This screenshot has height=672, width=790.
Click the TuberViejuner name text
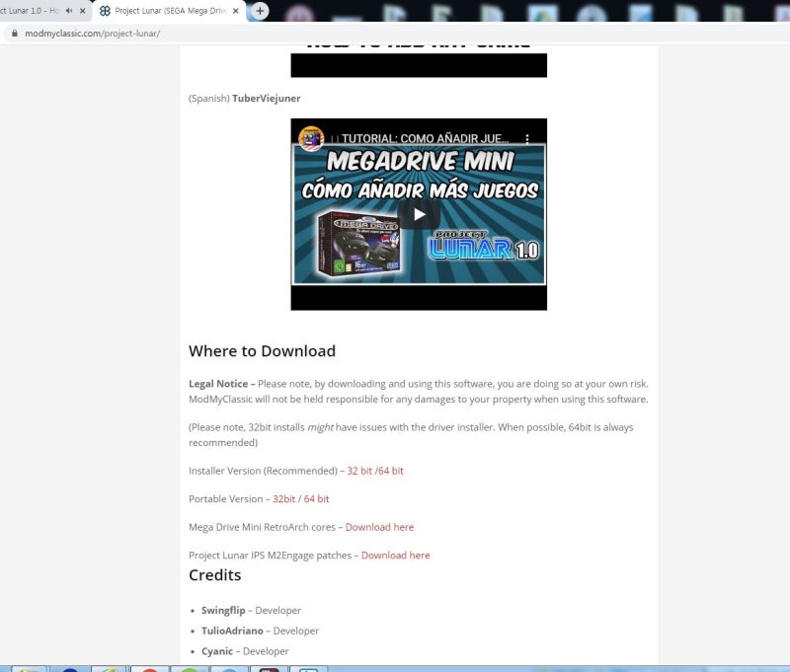266,98
